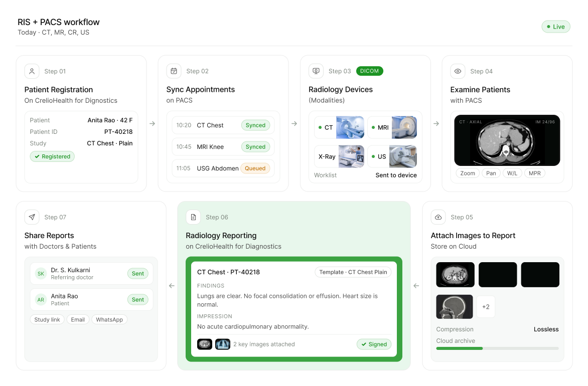This screenshot has height=386, width=588.
Task: Click the Lossless compression value
Action: (x=546, y=329)
